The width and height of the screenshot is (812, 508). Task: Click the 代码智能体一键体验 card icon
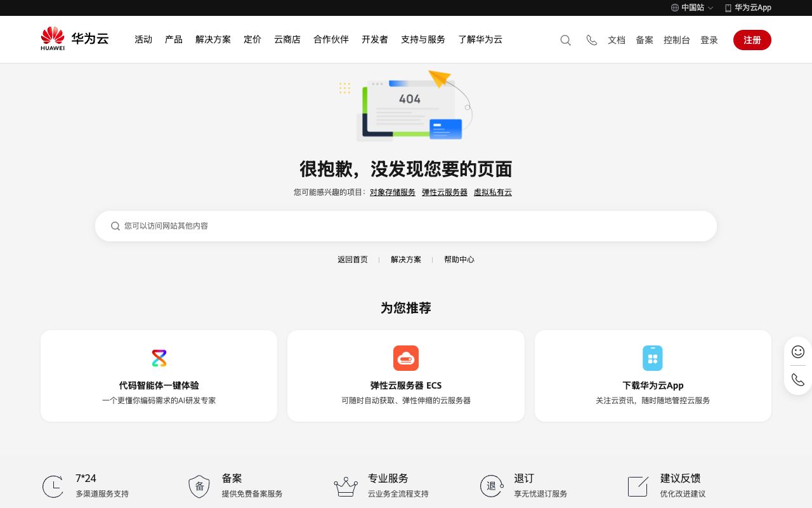159,358
